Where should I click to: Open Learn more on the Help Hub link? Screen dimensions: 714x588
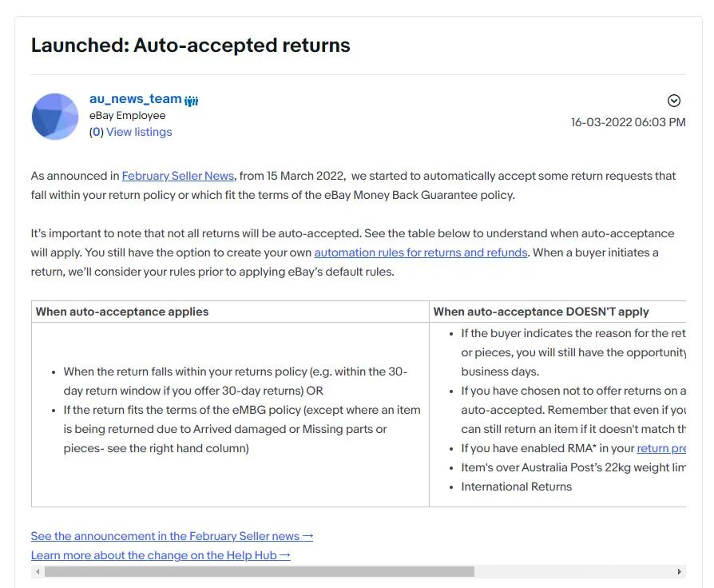[x=161, y=555]
